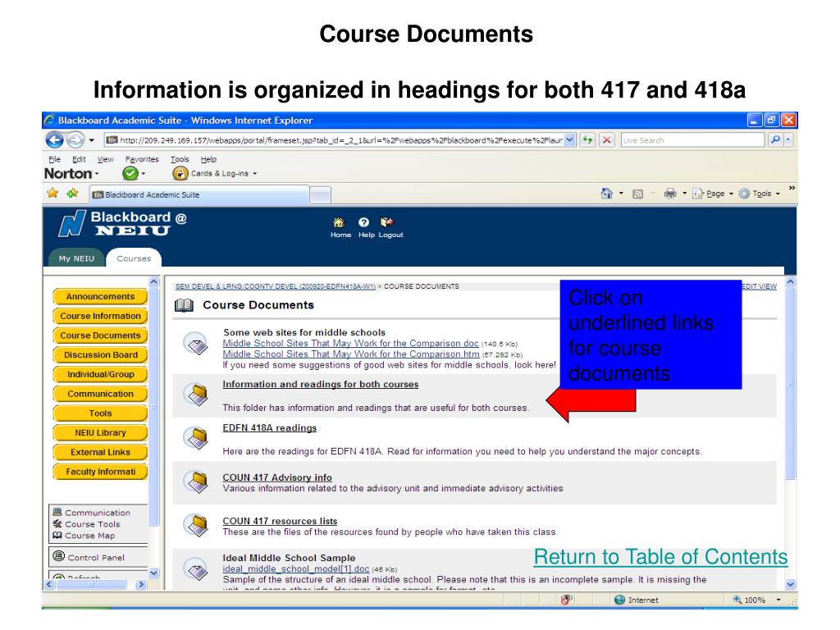This screenshot has height=630, width=840.
Task: Open the Favorites menu
Action: click(142, 159)
